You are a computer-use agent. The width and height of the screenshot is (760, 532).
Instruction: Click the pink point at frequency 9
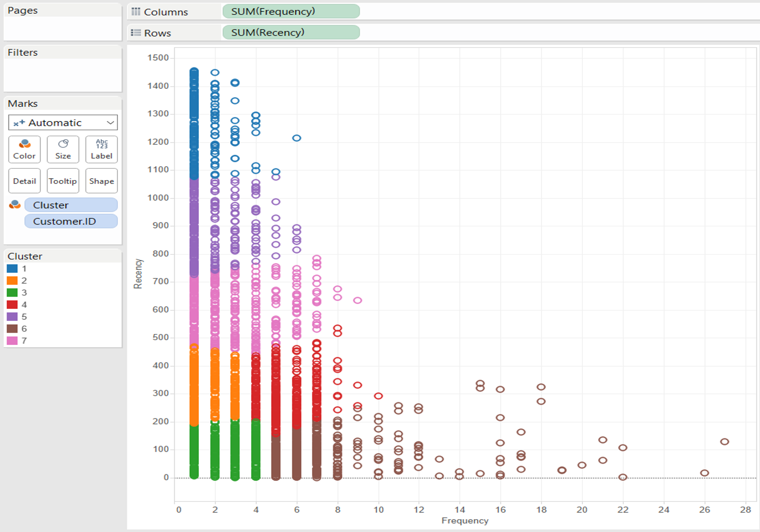coord(358,300)
